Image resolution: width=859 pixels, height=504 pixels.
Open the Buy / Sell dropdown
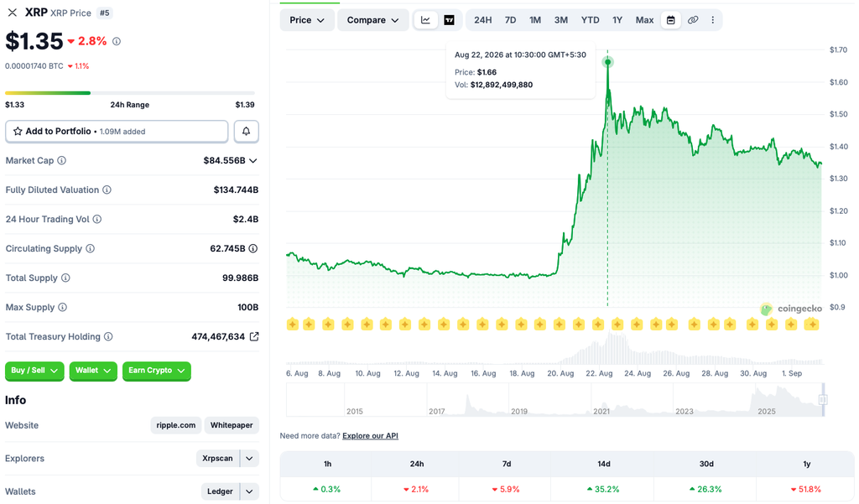[x=34, y=371]
